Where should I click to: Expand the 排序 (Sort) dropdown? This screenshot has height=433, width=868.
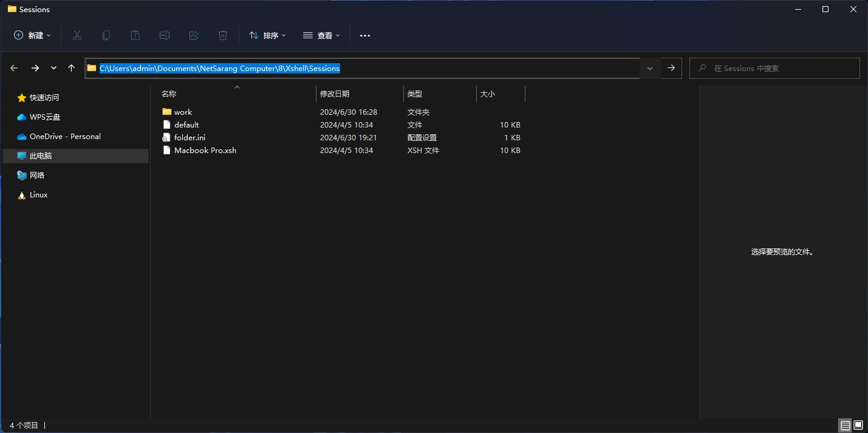[268, 35]
